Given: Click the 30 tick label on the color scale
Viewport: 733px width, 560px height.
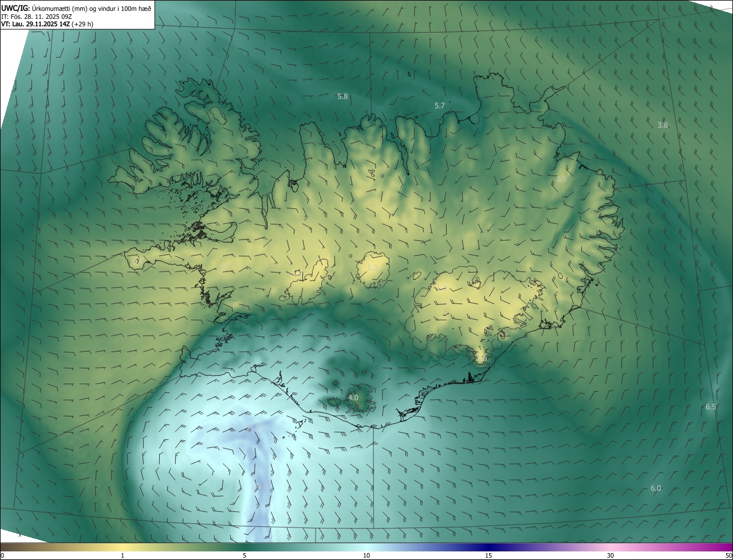Looking at the screenshot, I should (610, 555).
